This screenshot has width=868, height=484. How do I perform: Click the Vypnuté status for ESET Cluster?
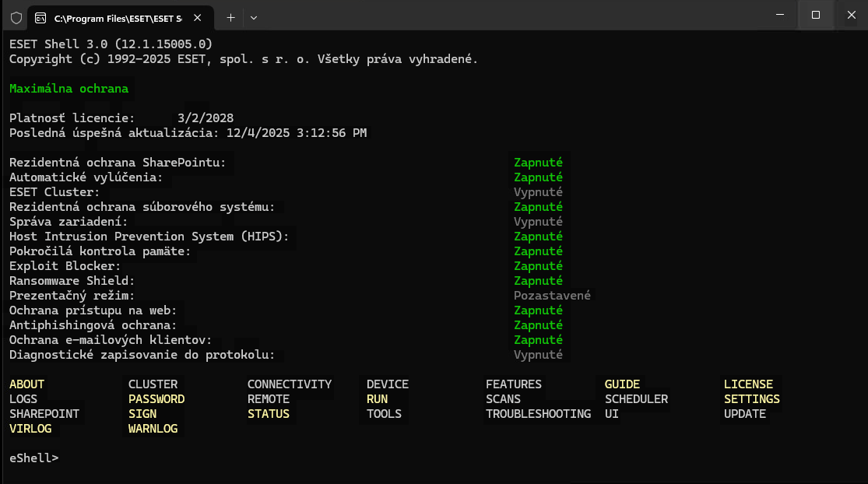pos(538,192)
